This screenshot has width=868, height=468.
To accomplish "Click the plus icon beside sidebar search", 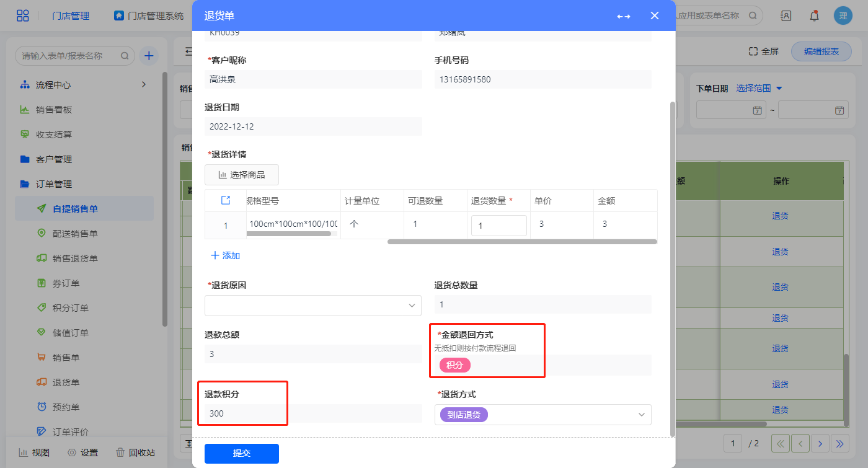I will (x=149, y=56).
